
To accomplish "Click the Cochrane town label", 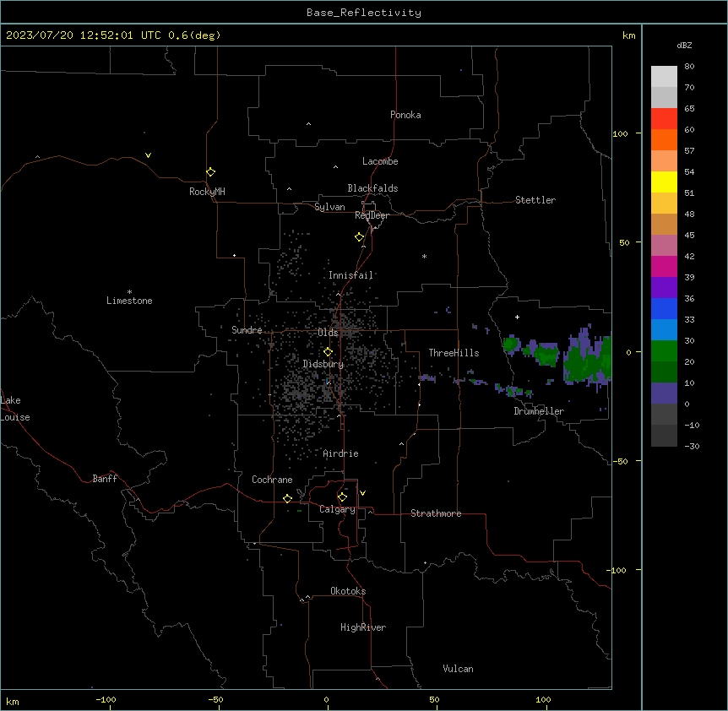I will [x=272, y=480].
